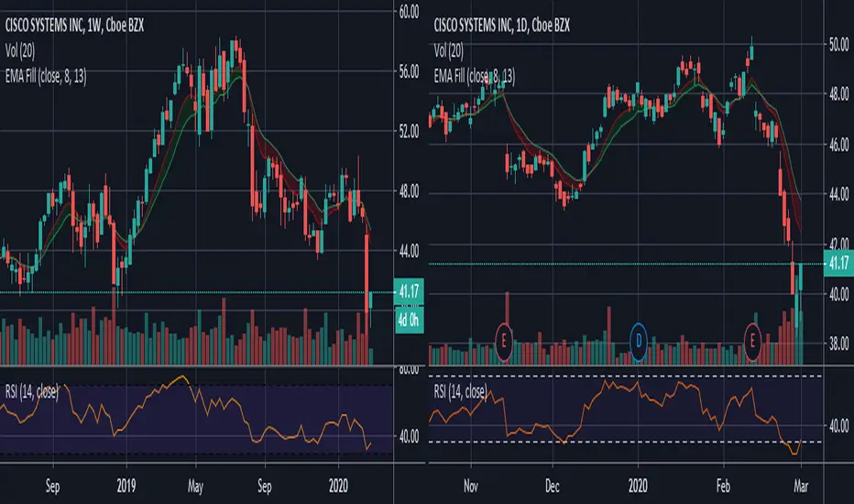
Task: Click 40.00 on the daily RSI axis
Action: (838, 425)
